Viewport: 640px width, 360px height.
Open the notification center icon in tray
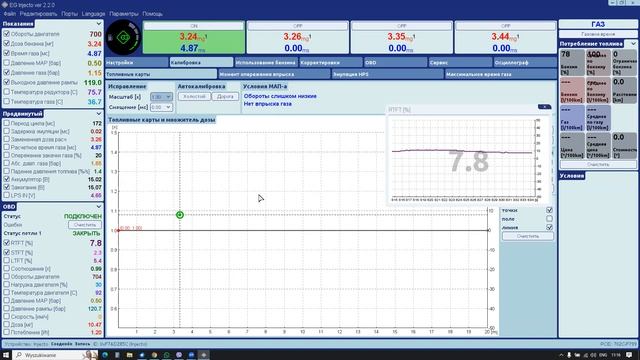[629, 355]
